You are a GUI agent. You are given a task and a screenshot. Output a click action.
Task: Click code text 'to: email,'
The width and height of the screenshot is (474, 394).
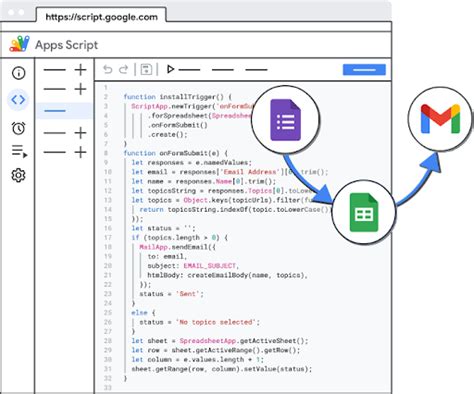pyautogui.click(x=167, y=256)
